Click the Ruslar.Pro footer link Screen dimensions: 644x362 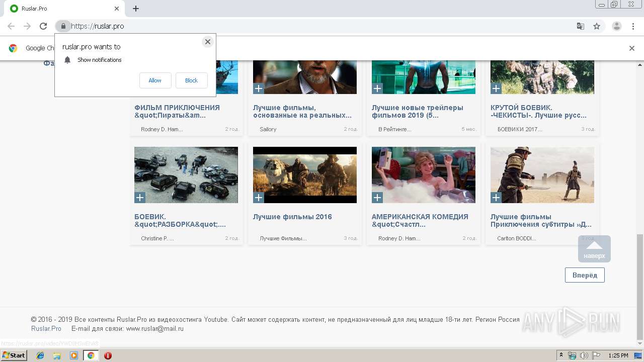click(46, 329)
